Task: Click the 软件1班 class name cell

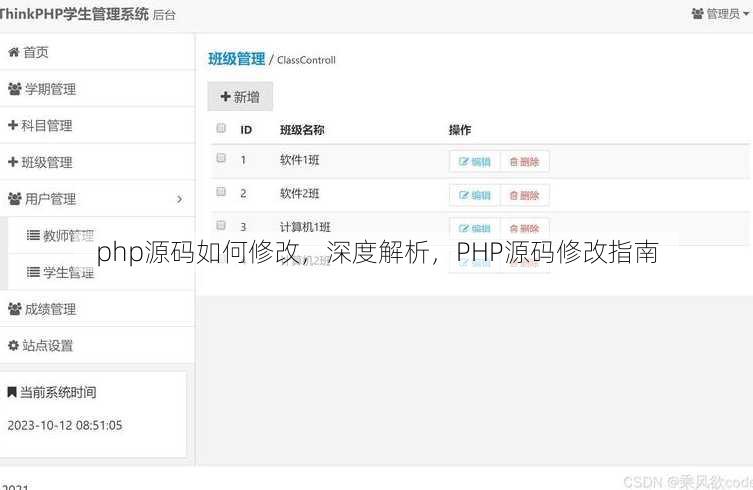Action: point(300,160)
